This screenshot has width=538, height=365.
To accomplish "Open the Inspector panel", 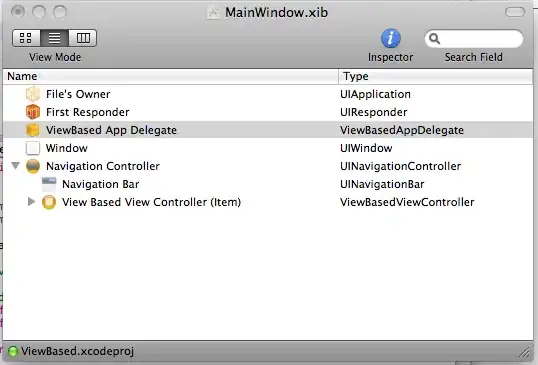I will pos(390,38).
